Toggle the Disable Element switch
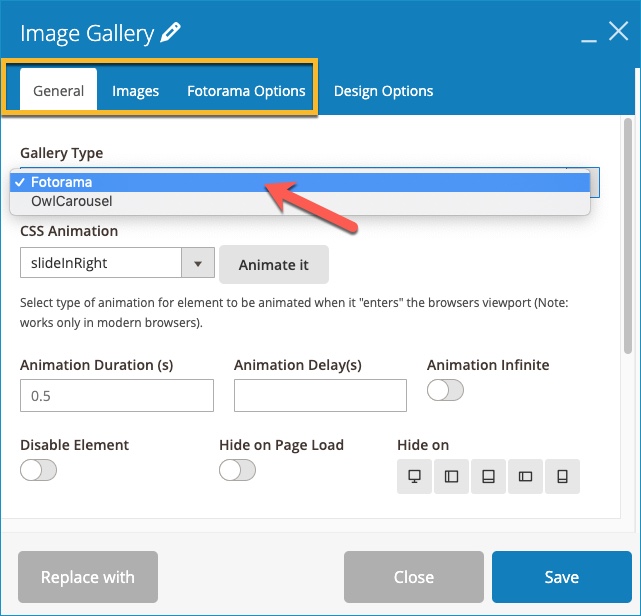 tap(38, 470)
